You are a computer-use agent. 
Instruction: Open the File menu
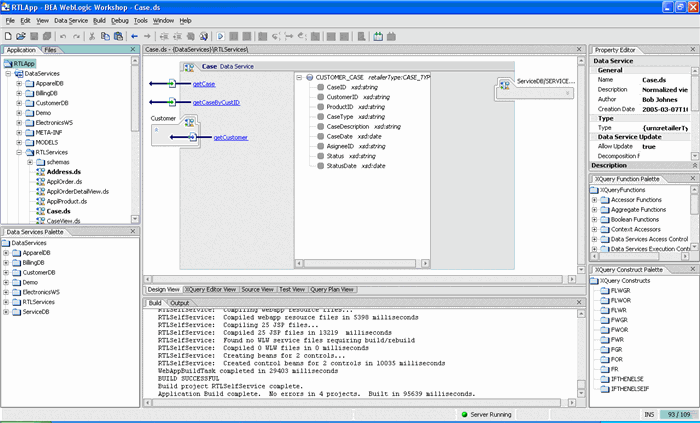[x=10, y=21]
